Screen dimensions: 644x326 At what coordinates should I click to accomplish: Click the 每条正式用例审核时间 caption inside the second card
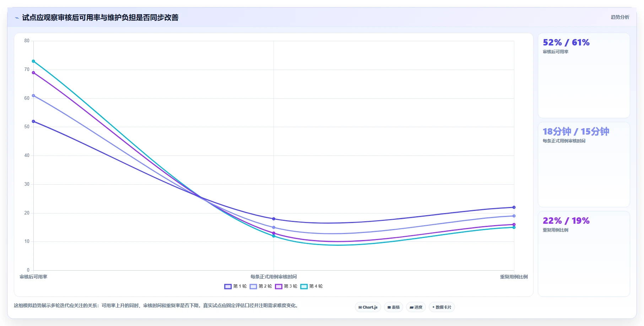coord(564,141)
